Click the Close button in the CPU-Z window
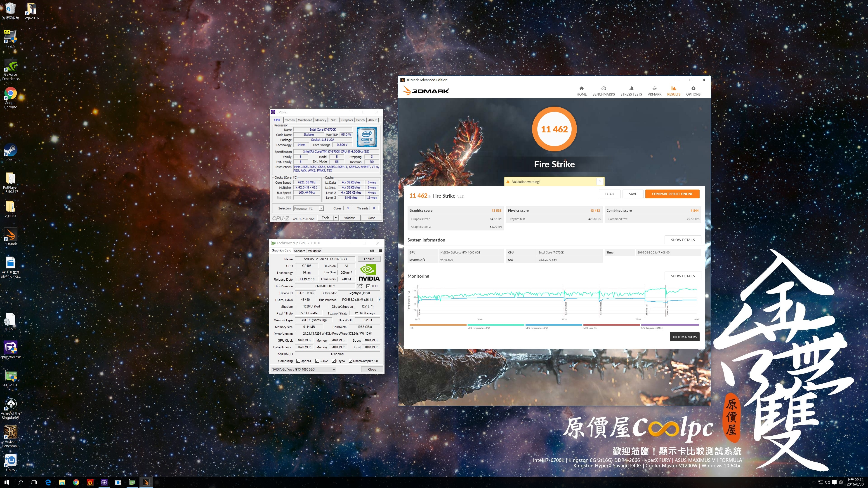This screenshot has width=868, height=488. [371, 218]
